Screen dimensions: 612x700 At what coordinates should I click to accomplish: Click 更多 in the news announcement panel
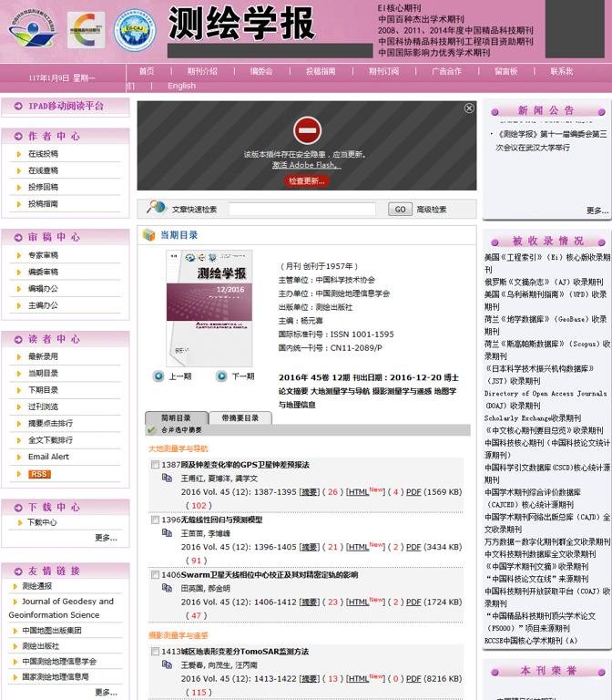(597, 211)
